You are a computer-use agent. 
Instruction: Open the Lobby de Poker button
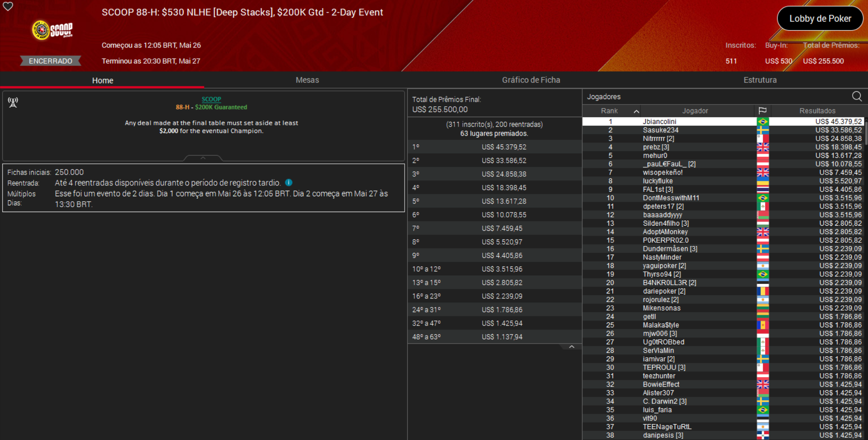click(x=820, y=19)
